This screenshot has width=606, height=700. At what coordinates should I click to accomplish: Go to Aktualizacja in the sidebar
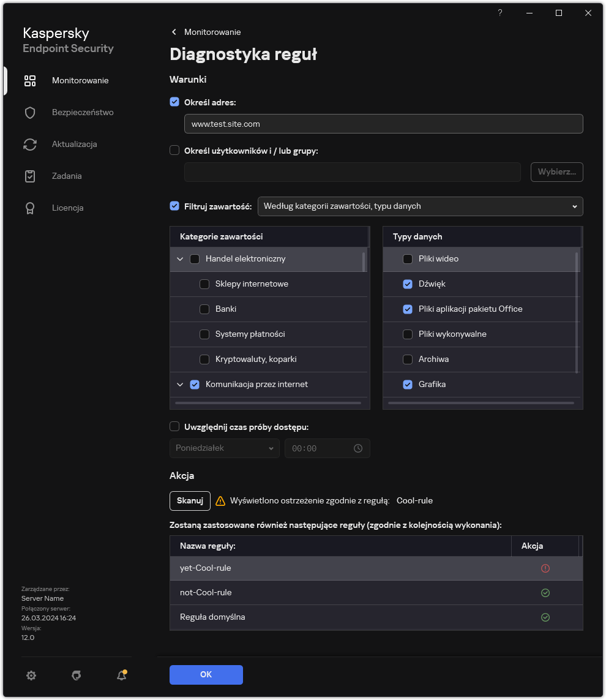tap(74, 145)
